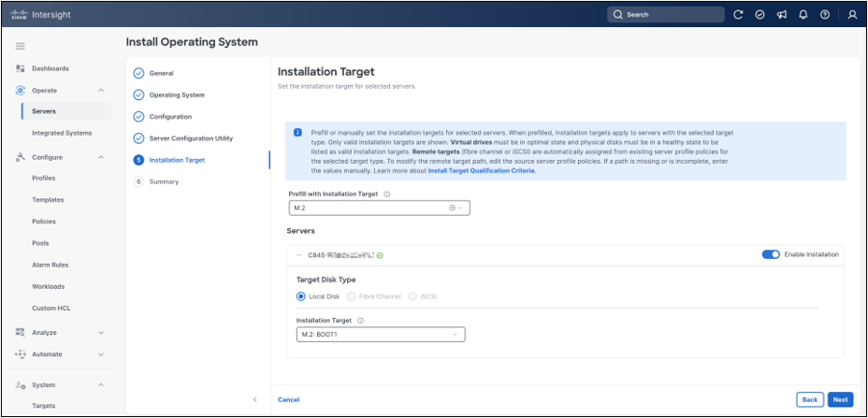Collapse the System section chevron
This screenshot has height=418, width=868.
coord(101,384)
